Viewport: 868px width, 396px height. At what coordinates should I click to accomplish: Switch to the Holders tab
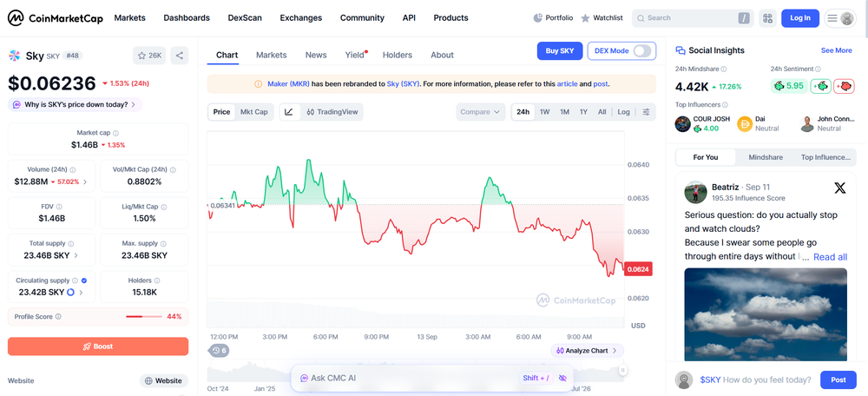pos(398,55)
